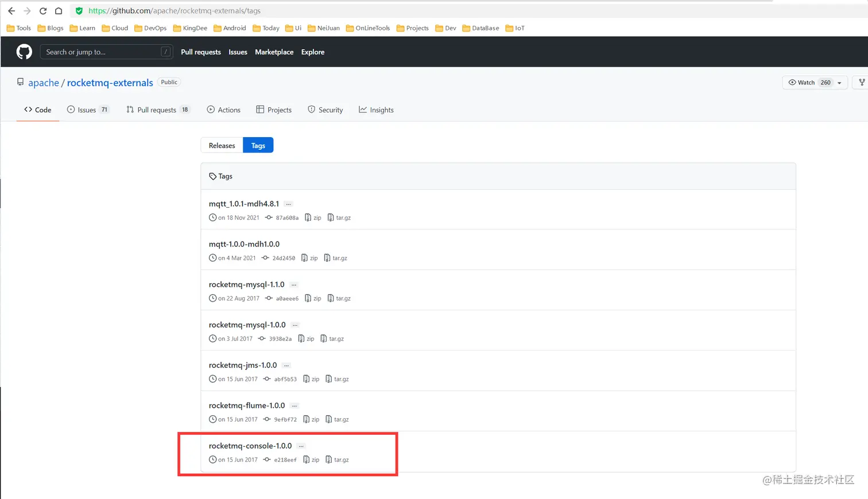Click commit icon next to 24d2450

[x=265, y=258]
